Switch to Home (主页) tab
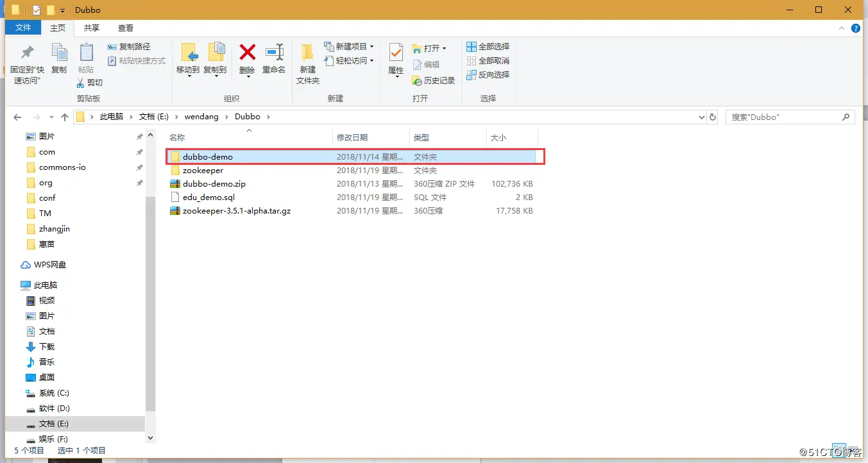The width and height of the screenshot is (868, 463). tap(58, 28)
